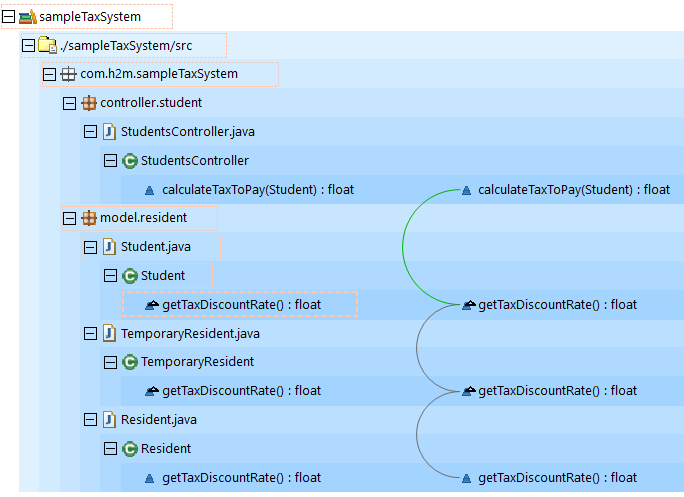Viewport: 684px width, 497px height.
Task: Select the com.h2m.sampleTaxSystem package label
Action: coord(159,74)
